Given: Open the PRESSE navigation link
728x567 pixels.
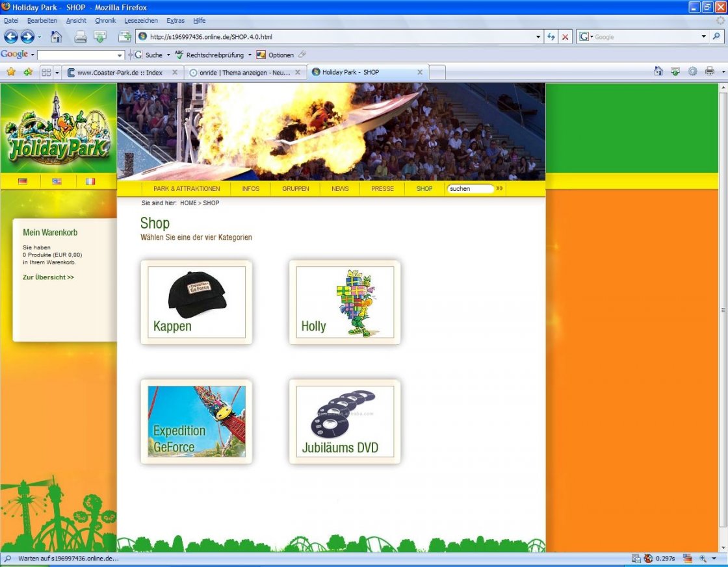Looking at the screenshot, I should [382, 189].
